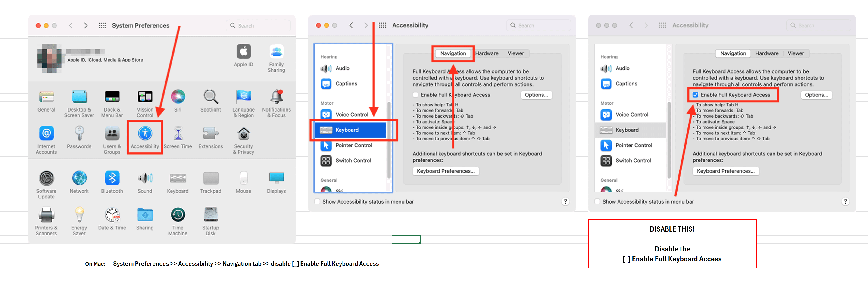Uncheck the checked Enable Full Keyboard Access box
868x285 pixels.
point(695,95)
